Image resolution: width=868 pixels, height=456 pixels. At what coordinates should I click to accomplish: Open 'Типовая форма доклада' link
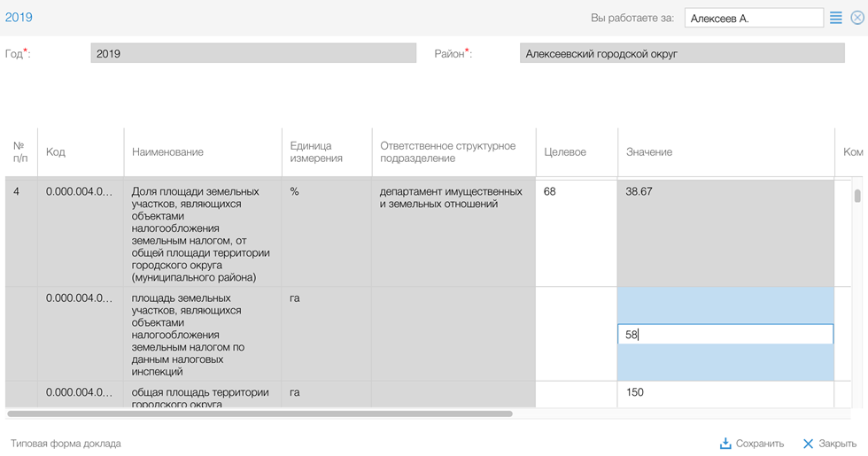(66, 444)
